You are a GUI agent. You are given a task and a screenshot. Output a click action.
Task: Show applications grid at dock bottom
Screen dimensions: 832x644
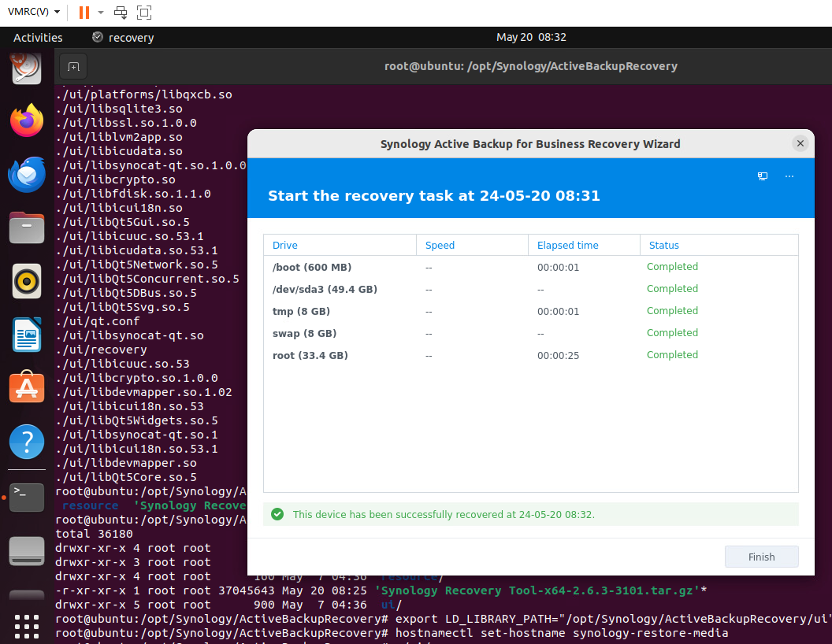27,627
